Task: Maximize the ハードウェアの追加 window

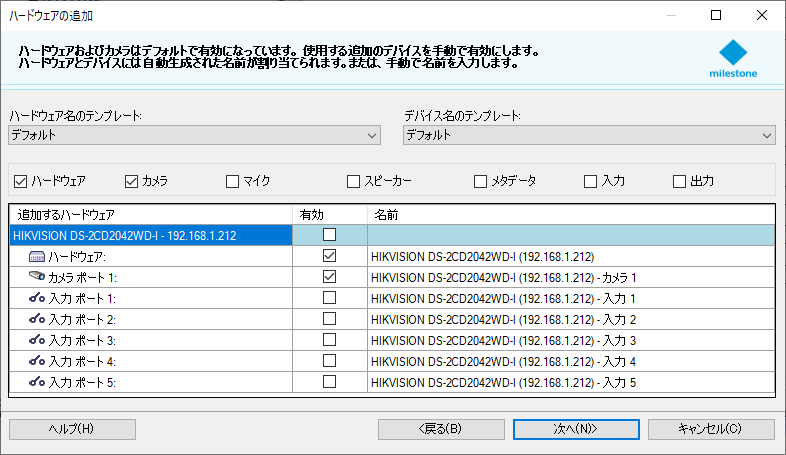Action: [x=716, y=16]
